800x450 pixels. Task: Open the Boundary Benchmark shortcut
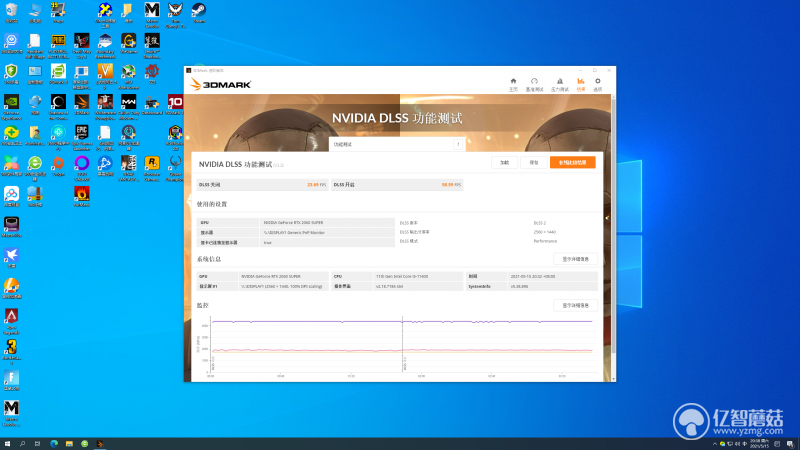coord(105,45)
